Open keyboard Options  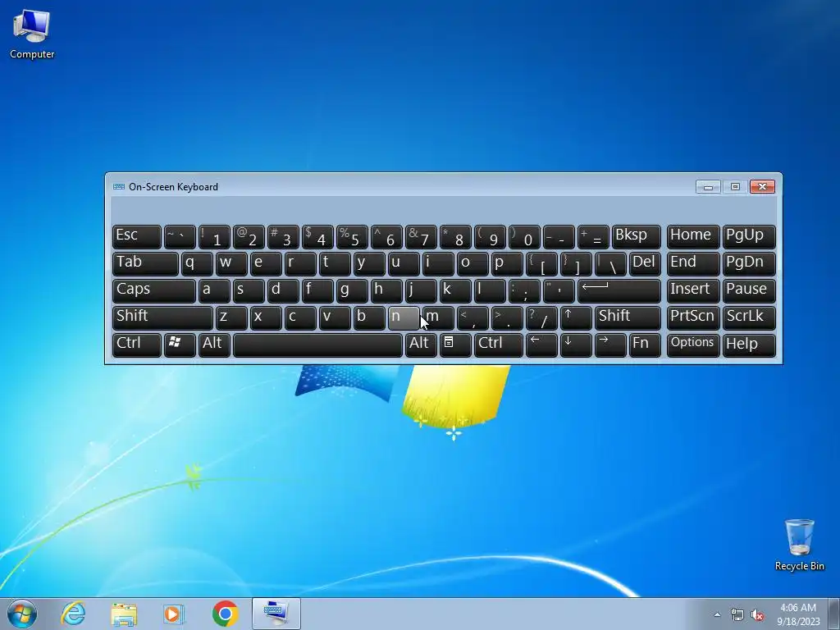pos(692,345)
